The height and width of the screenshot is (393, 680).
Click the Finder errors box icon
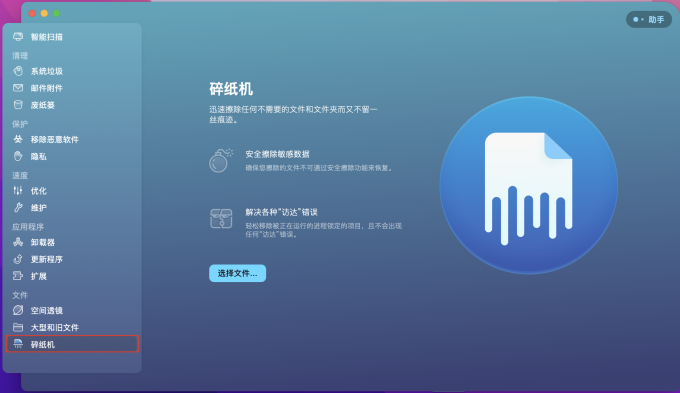click(221, 218)
